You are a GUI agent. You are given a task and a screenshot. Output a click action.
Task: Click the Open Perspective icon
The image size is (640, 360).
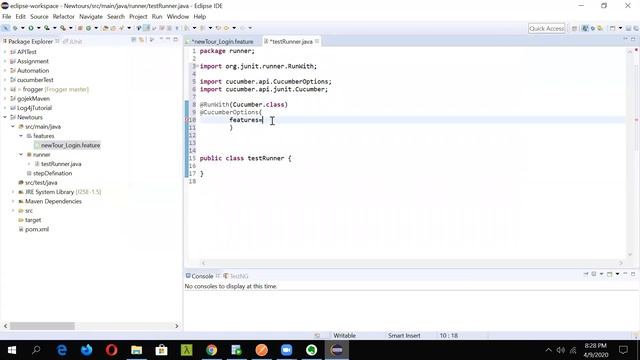pos(574,28)
